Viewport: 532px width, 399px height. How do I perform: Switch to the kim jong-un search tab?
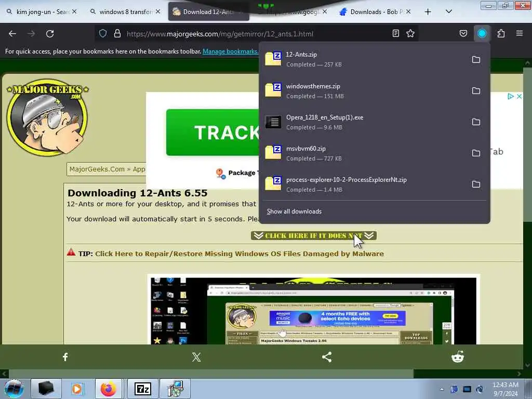tap(42, 12)
